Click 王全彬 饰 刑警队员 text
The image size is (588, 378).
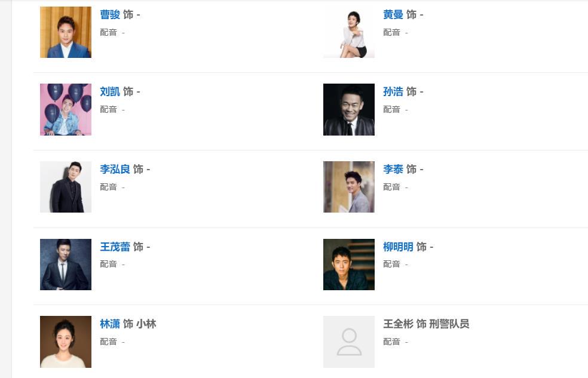(x=426, y=324)
